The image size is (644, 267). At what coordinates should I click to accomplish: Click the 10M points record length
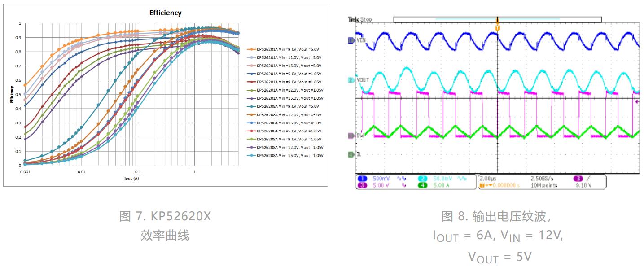(x=544, y=185)
